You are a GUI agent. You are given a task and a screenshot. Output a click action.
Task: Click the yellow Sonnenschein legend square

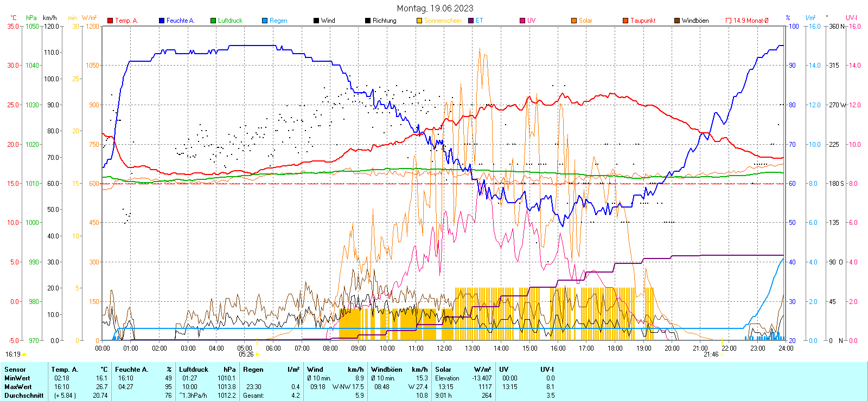(419, 21)
